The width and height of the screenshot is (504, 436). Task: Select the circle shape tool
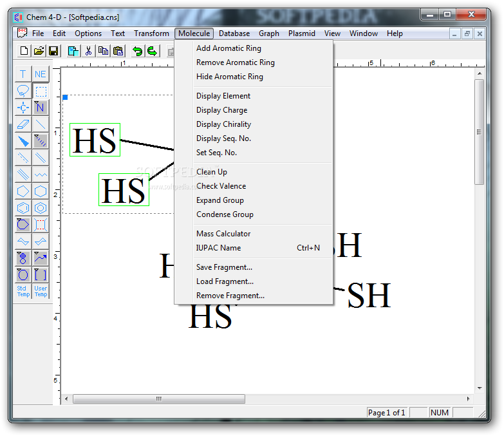point(23,275)
